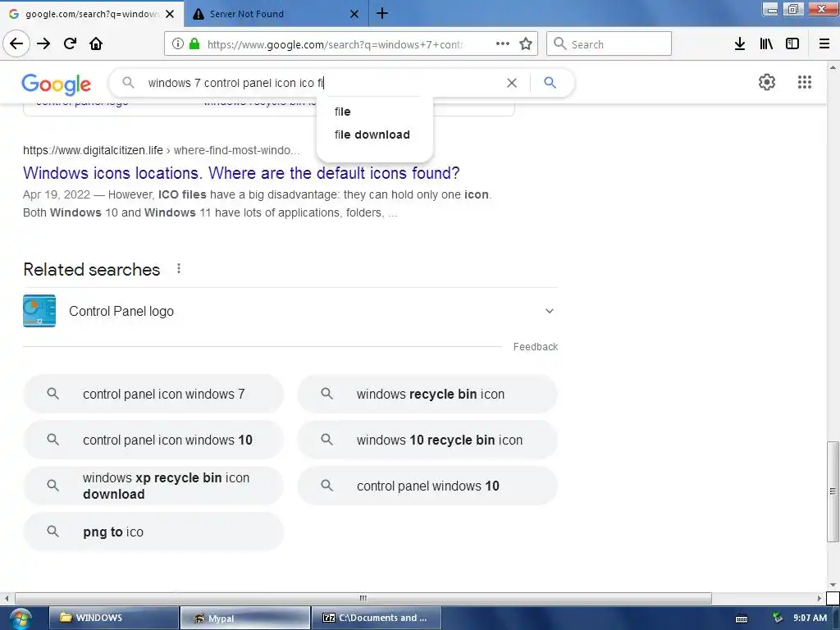The height and width of the screenshot is (630, 840).
Task: Open the Google apps grid
Action: pyautogui.click(x=804, y=82)
